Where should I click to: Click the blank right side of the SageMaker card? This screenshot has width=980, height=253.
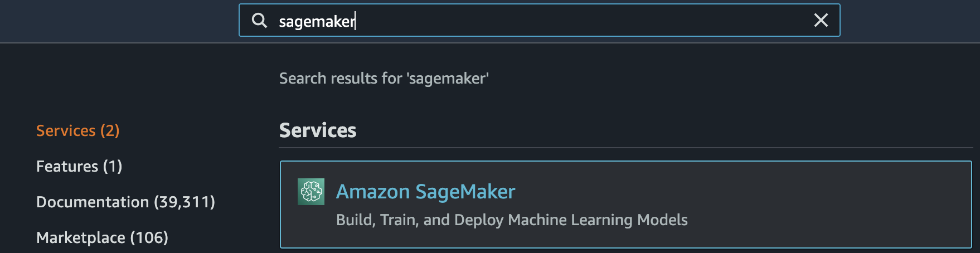click(x=831, y=205)
